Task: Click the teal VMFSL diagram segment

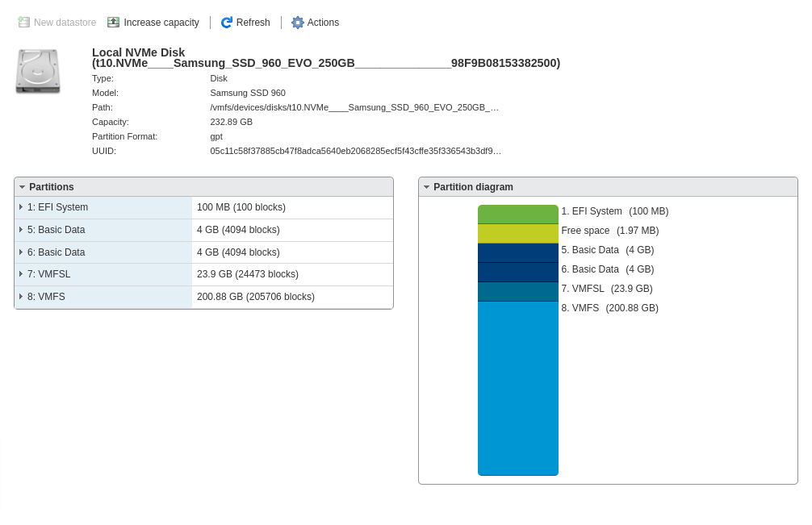Action: (x=517, y=291)
